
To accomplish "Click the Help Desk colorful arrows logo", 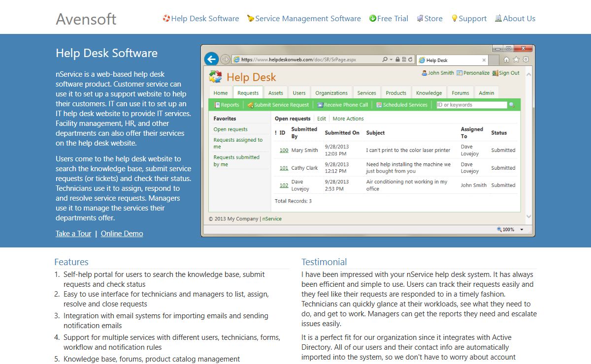I will (216, 77).
